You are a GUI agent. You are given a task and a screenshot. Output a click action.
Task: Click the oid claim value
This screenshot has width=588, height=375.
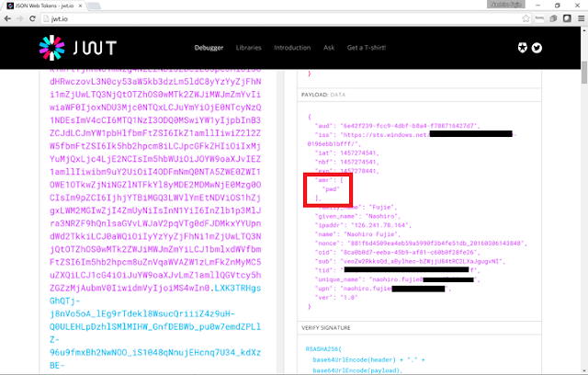(408, 253)
